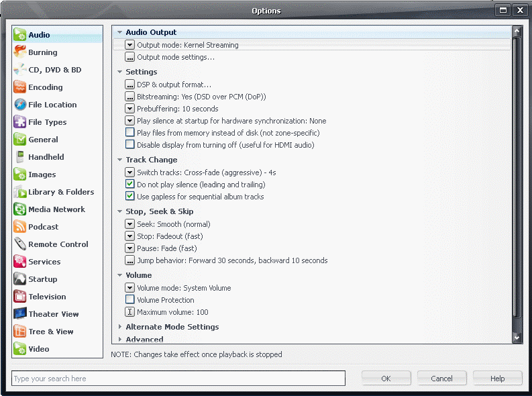532x396 pixels.
Task: Click the Cancel button
Action: tap(441, 379)
